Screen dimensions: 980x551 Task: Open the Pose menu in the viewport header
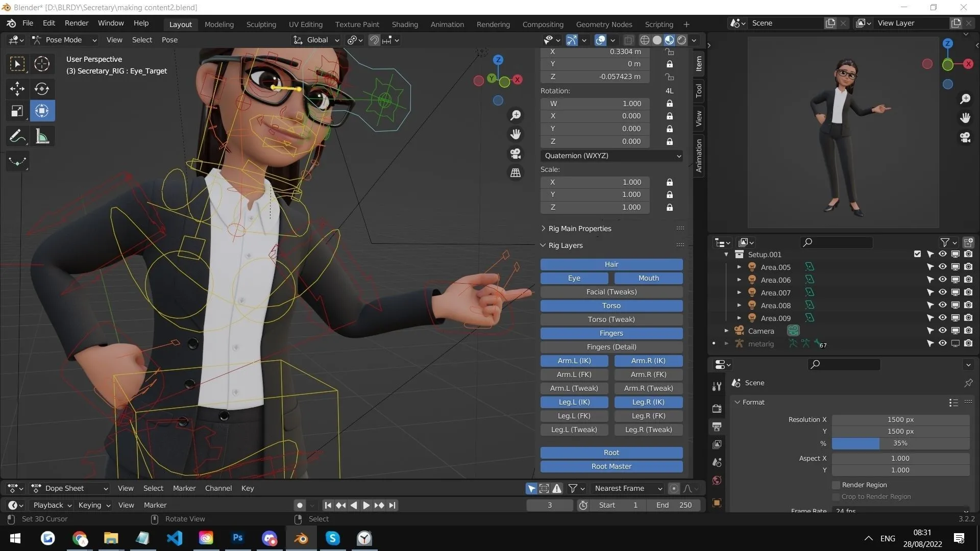point(169,40)
